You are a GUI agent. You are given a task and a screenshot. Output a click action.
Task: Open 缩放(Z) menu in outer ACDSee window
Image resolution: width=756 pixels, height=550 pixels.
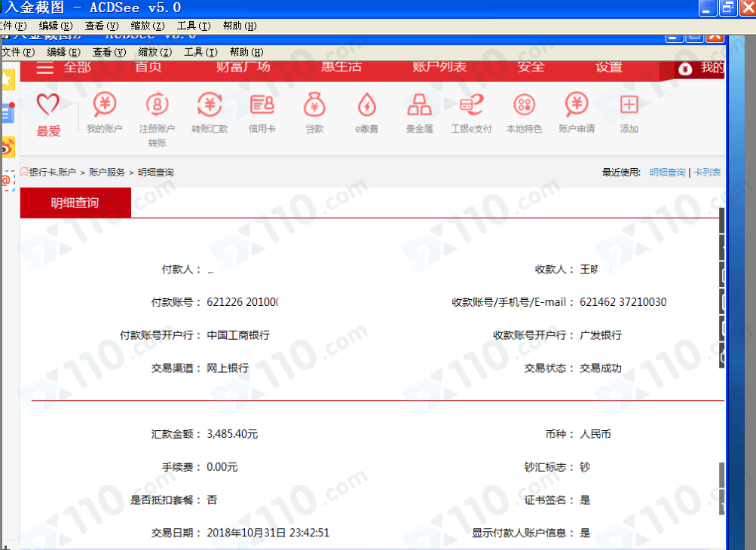148,26
